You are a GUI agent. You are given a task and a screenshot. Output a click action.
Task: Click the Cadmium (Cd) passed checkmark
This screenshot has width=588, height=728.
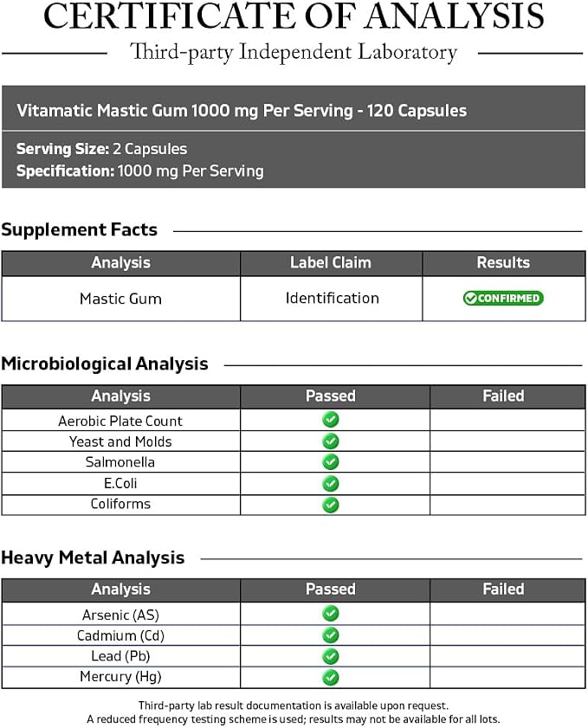pos(331,635)
